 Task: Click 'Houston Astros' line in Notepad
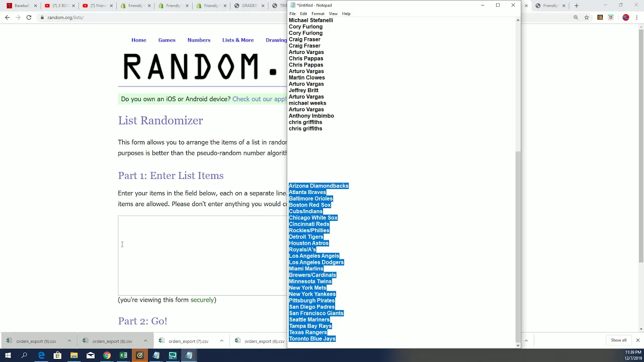pyautogui.click(x=309, y=243)
